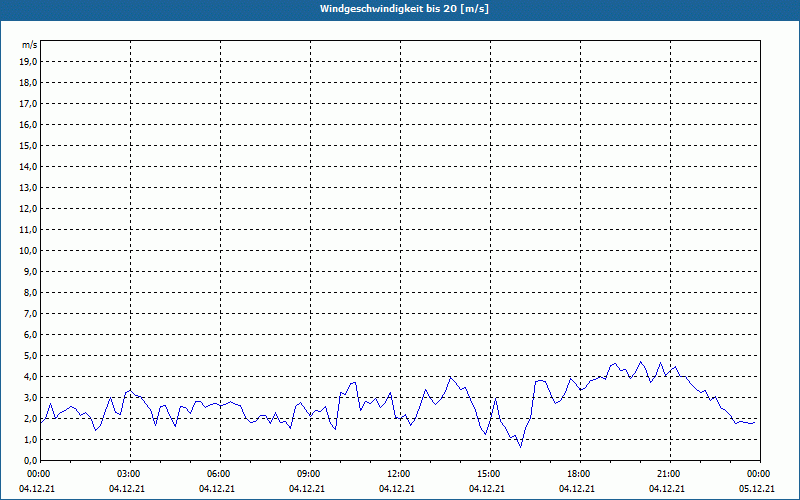Pick the "13,0" y-axis label
The width and height of the screenshot is (800, 500).
pos(29,188)
